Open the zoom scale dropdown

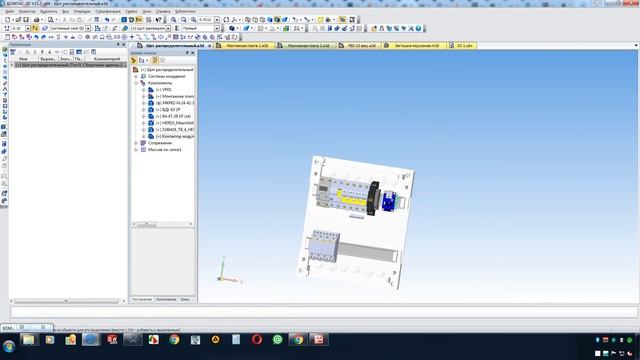(x=217, y=20)
